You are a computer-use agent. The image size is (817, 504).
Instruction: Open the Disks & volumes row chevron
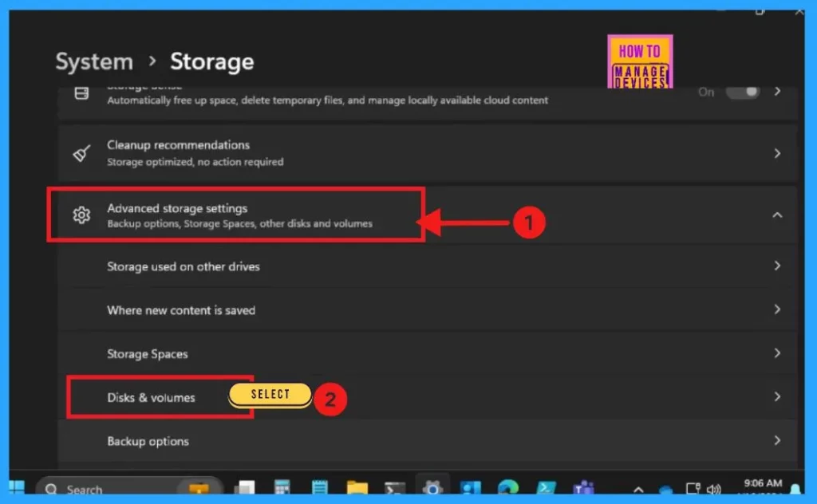tap(777, 397)
